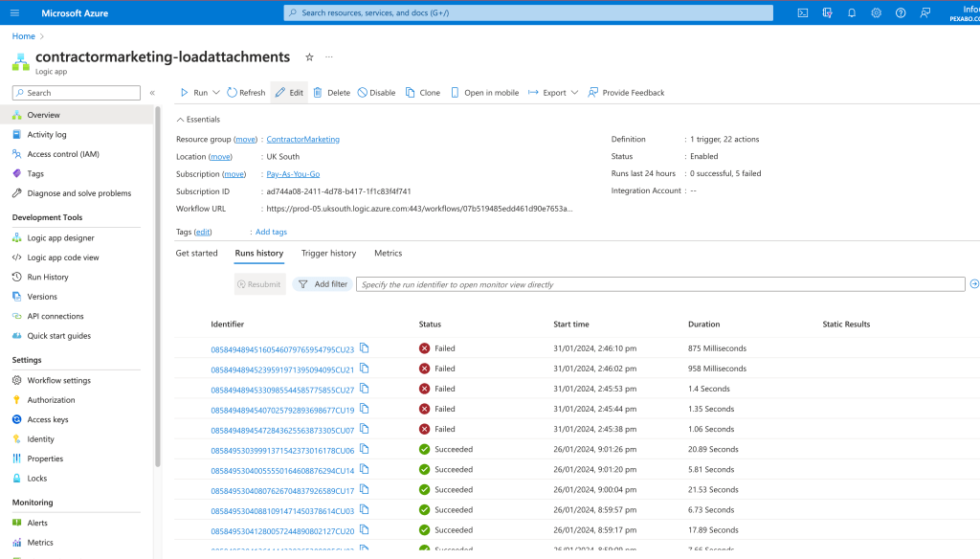Switch to Trigger history tab

point(329,254)
